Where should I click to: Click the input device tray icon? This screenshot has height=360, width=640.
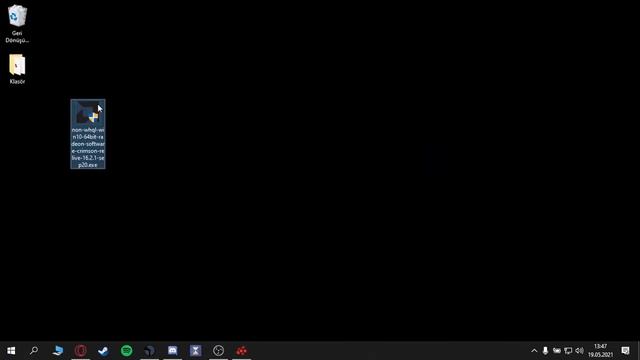(x=557, y=351)
